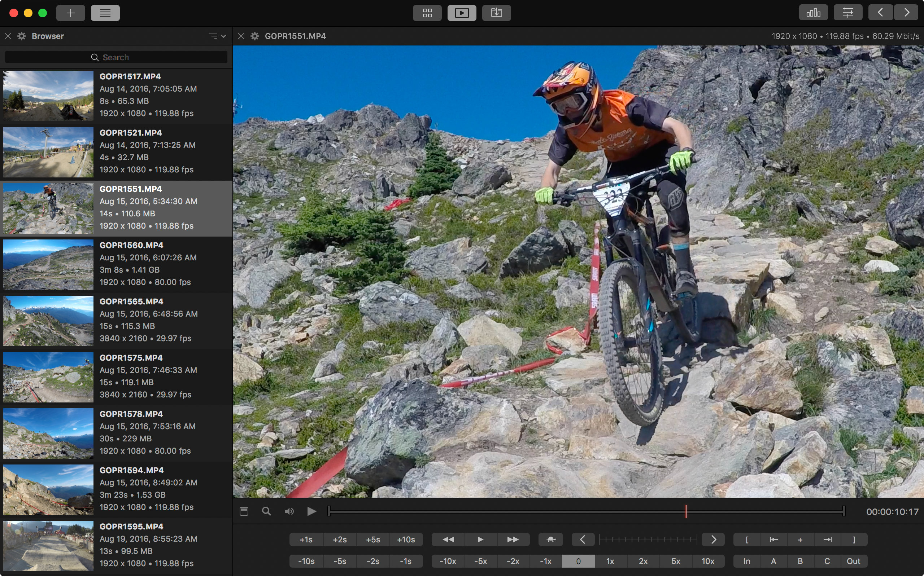924x577 pixels.
Task: Switch to the grid view mode
Action: 427,13
